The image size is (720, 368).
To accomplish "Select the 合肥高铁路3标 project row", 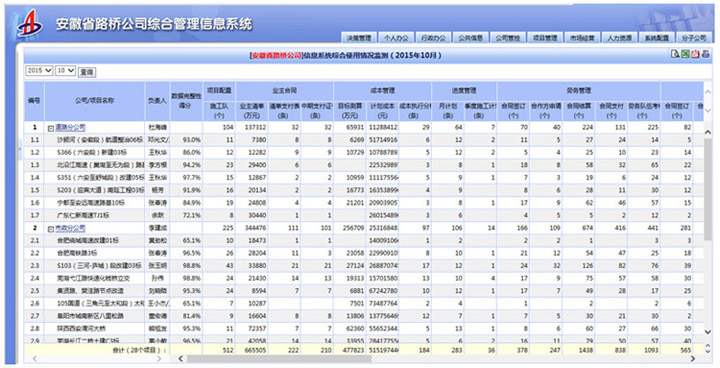I will 364,253.
